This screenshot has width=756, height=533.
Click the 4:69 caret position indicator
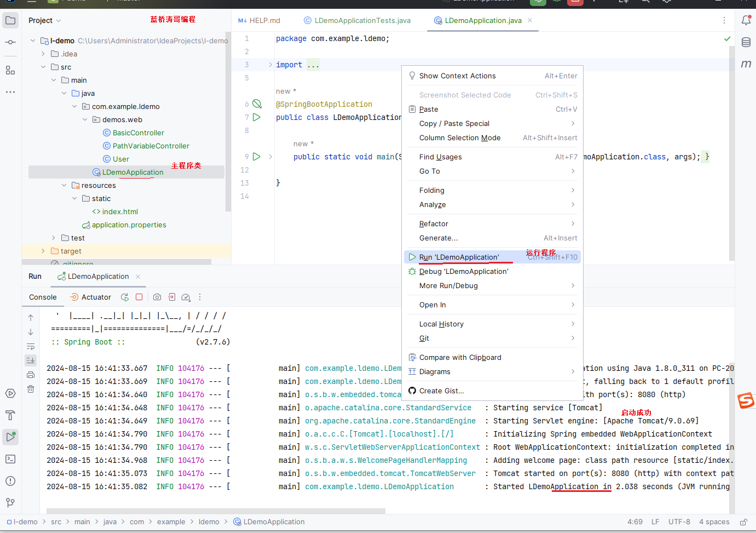(x=635, y=522)
